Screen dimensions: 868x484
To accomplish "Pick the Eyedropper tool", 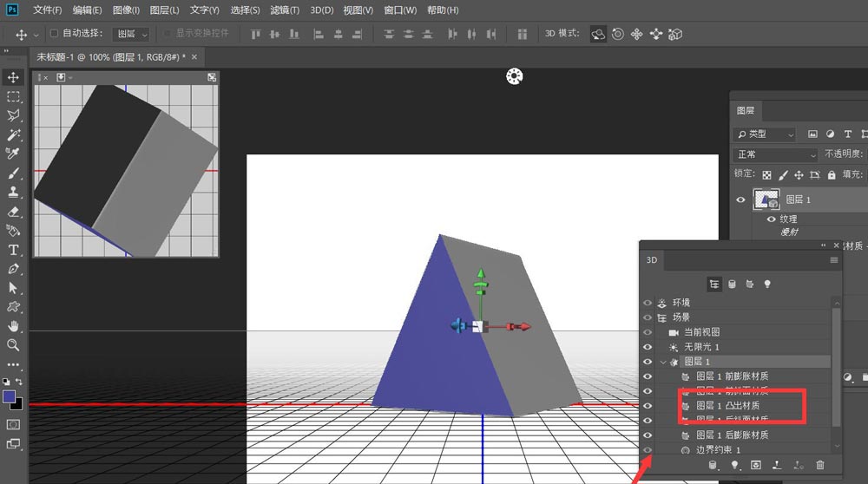I will (x=14, y=154).
